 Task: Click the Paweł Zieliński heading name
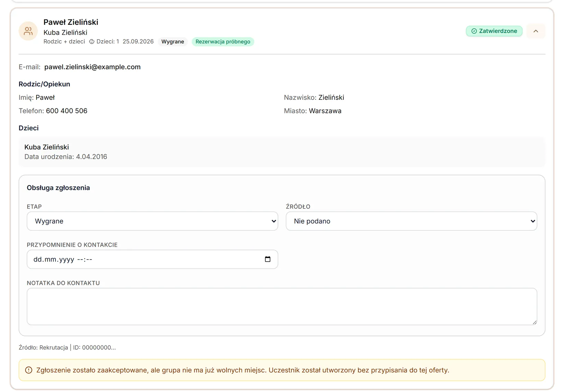tap(71, 22)
